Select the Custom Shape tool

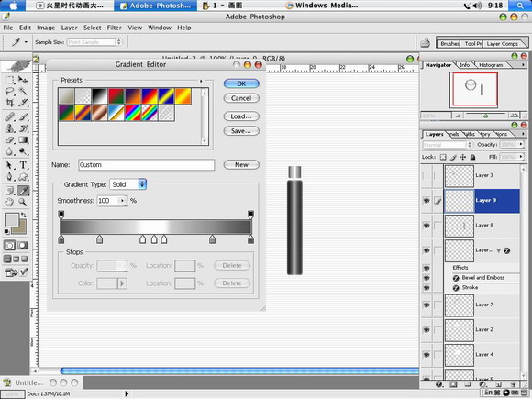[x=23, y=177]
